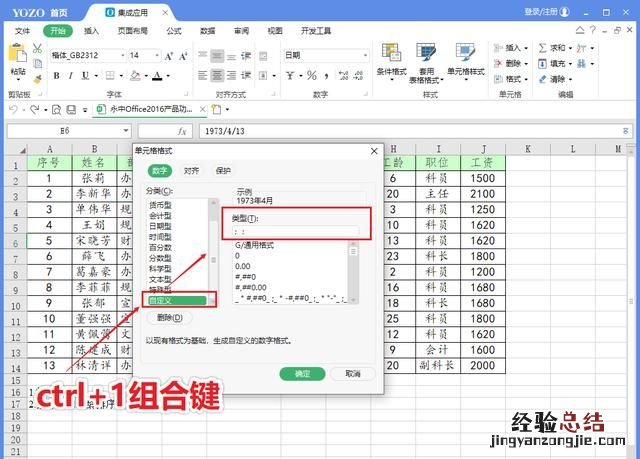Open the font name 楷体_GB2312 dropdown
The height and width of the screenshot is (459, 640).
tap(122, 55)
